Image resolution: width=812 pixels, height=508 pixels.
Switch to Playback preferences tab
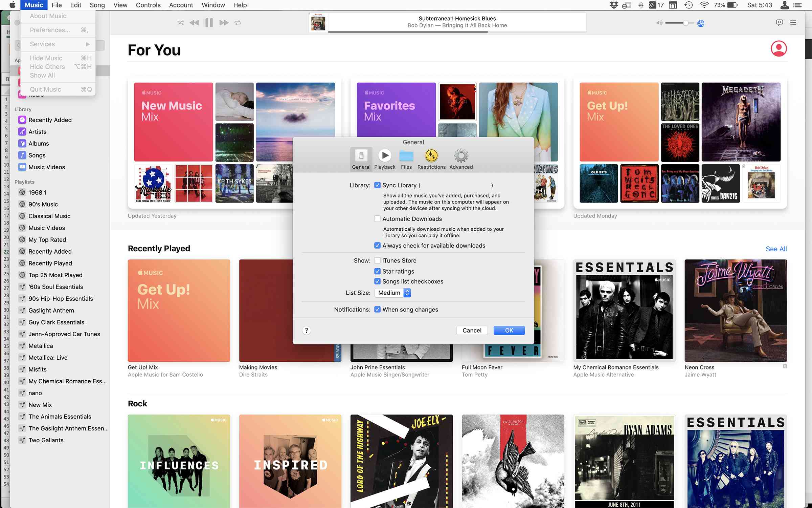385,159
